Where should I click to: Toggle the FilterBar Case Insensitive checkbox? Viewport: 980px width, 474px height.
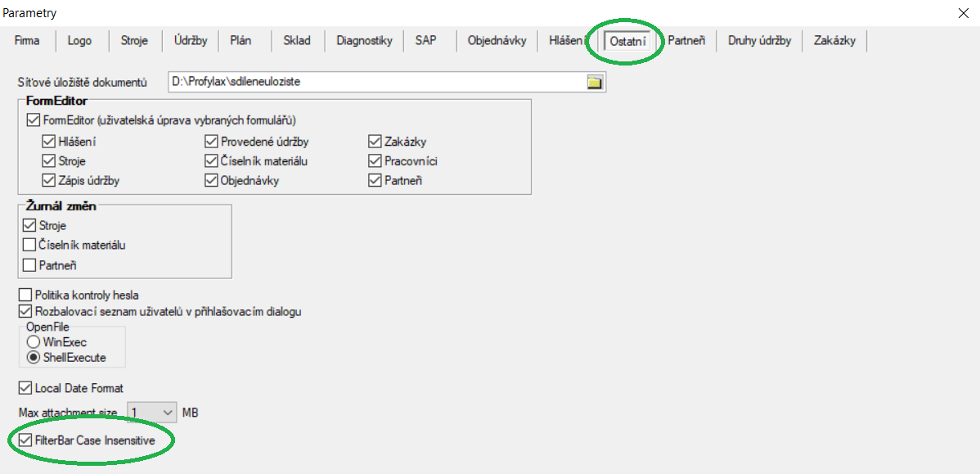point(25,441)
